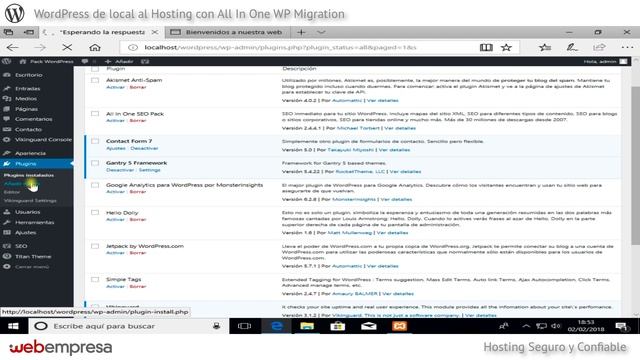Open the reading view book icon
640x360 pixels.
tap(486, 48)
